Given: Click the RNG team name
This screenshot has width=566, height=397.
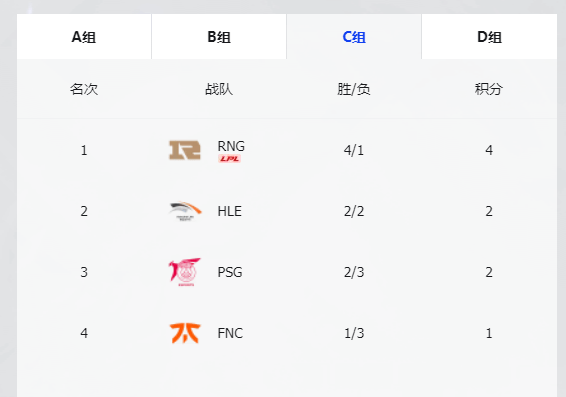Looking at the screenshot, I should point(231,146).
